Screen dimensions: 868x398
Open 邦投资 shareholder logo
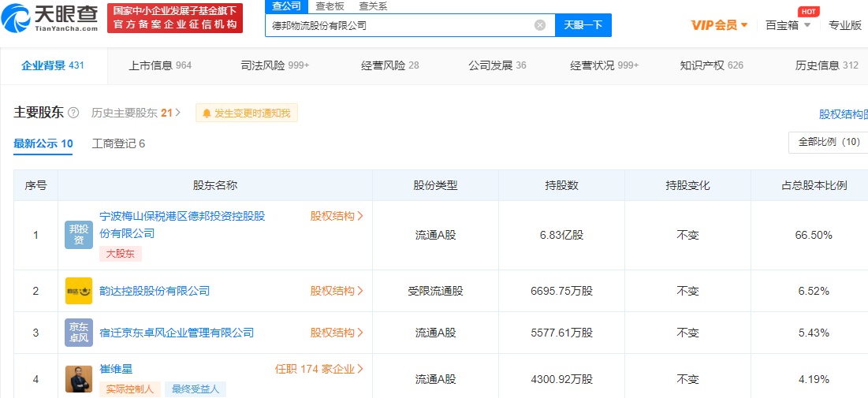pos(79,235)
